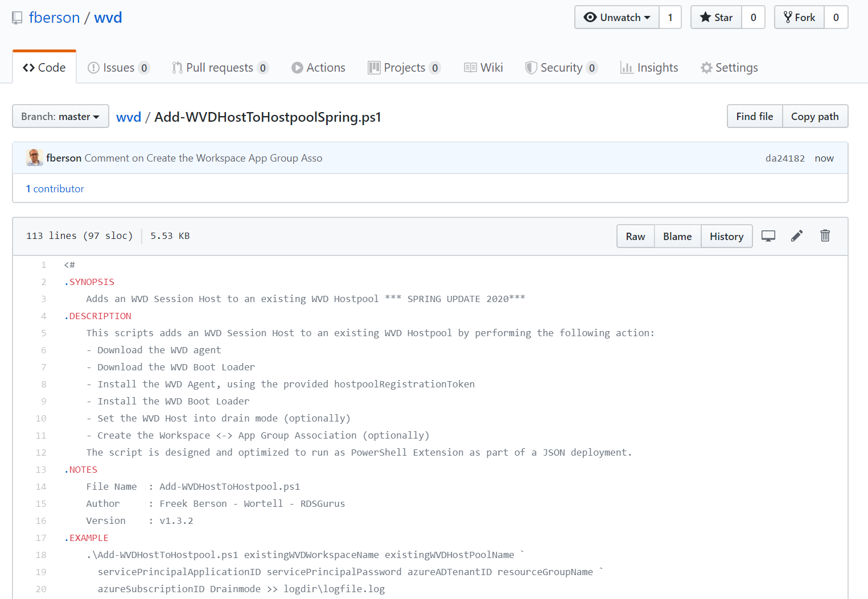The width and height of the screenshot is (868, 599).
Task: Open commit hash da24182
Action: click(785, 158)
